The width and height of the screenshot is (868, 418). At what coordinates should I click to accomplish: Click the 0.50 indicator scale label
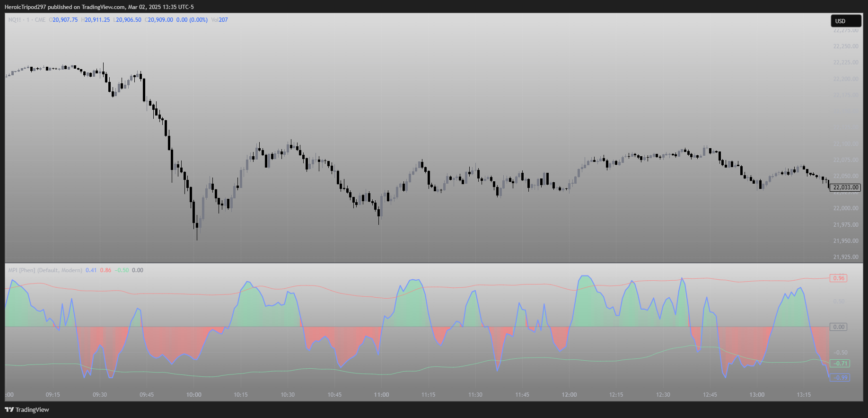coord(839,302)
